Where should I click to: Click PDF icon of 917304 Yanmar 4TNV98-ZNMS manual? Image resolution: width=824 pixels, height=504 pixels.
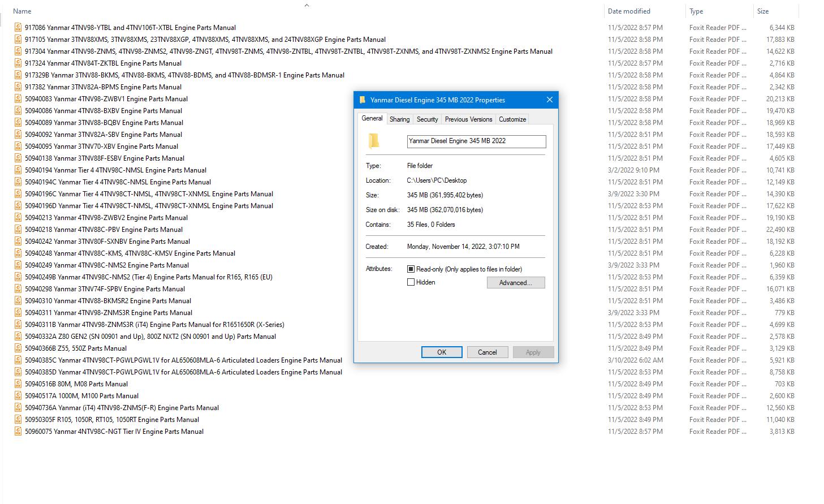[x=18, y=51]
